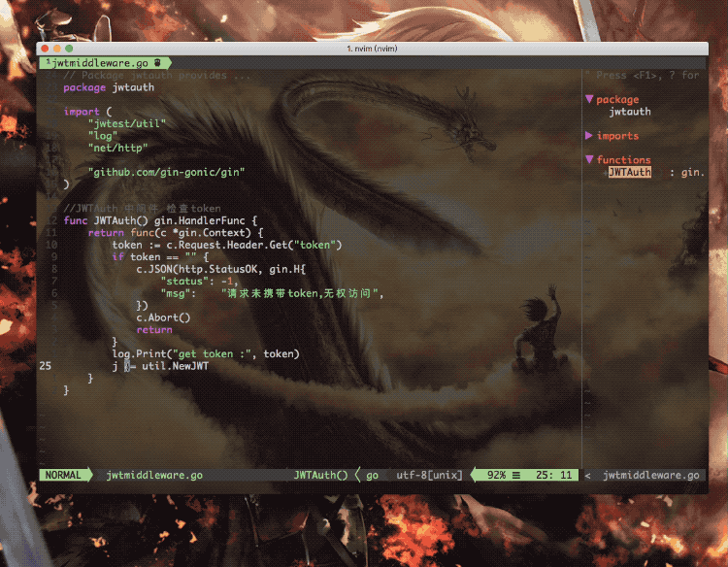Click the c.JSON(http.StatusOK, gin.H{ line
The height and width of the screenshot is (567, 728).
tap(220, 269)
